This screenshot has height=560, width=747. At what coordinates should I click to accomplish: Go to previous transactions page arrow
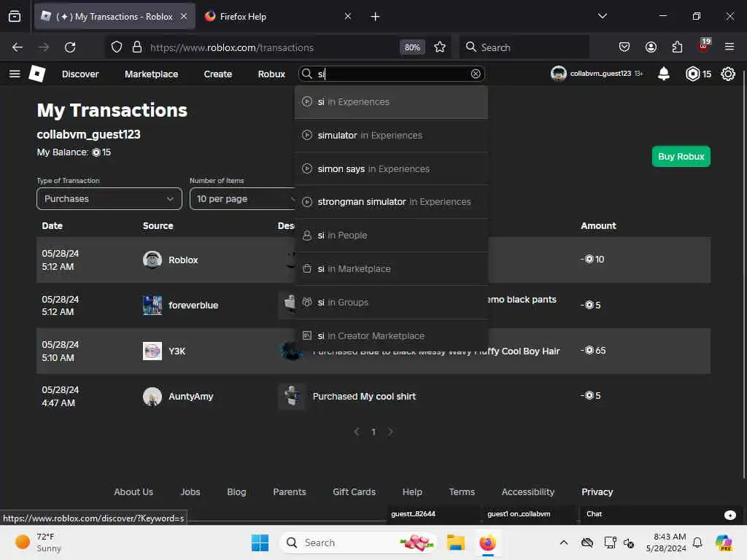point(357,432)
